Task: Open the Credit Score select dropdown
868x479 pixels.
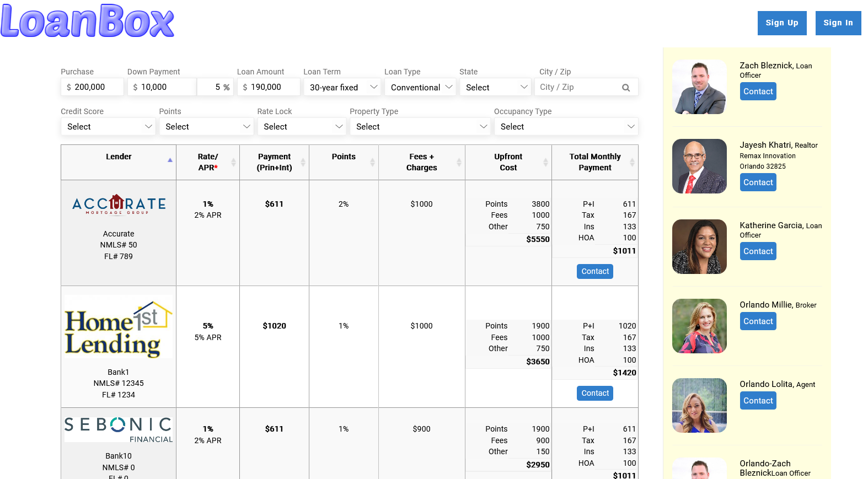Action: [108, 127]
